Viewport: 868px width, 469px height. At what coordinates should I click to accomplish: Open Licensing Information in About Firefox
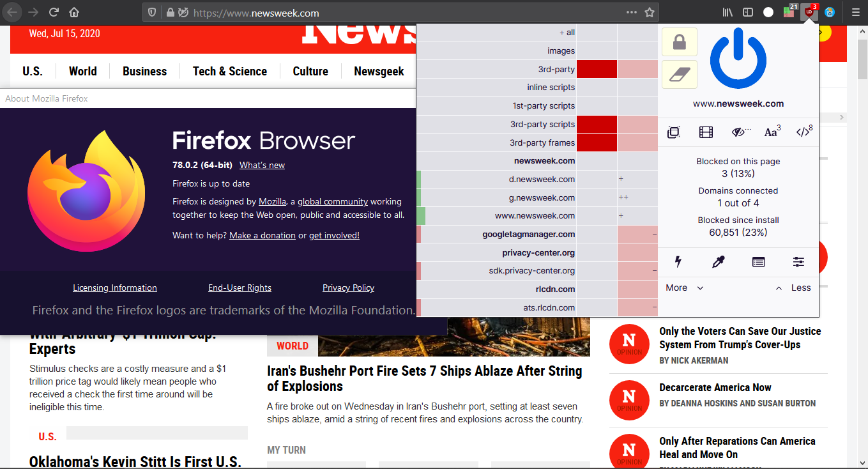(115, 288)
